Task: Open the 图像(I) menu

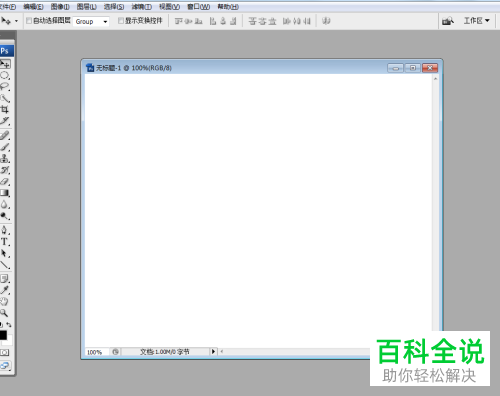Action: pyautogui.click(x=60, y=7)
